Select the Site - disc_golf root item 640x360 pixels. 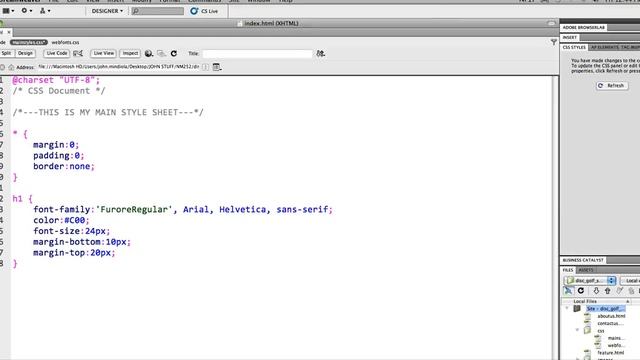pyautogui.click(x=605, y=309)
